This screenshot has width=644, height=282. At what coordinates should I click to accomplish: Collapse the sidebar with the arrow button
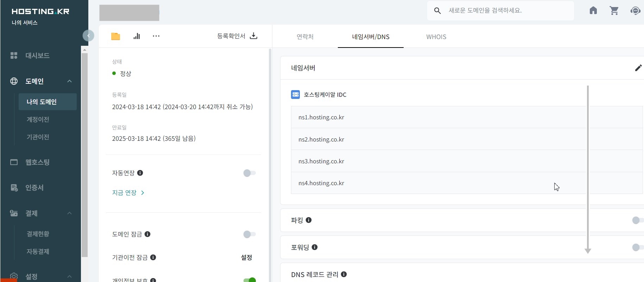pyautogui.click(x=88, y=36)
